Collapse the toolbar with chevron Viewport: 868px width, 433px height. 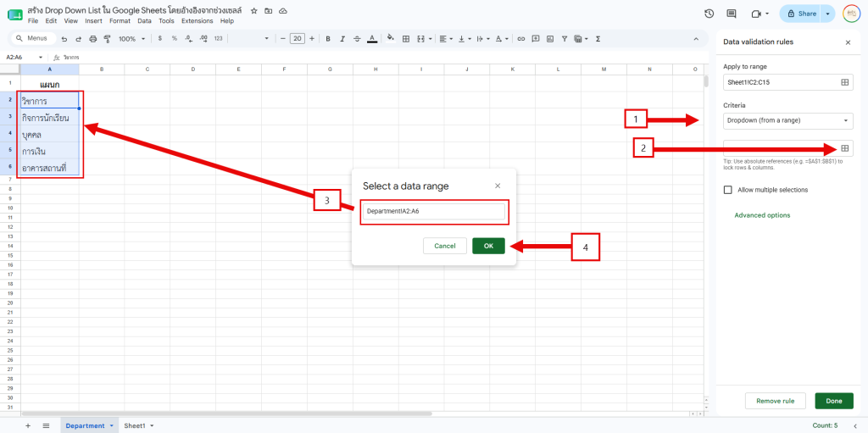pos(697,39)
